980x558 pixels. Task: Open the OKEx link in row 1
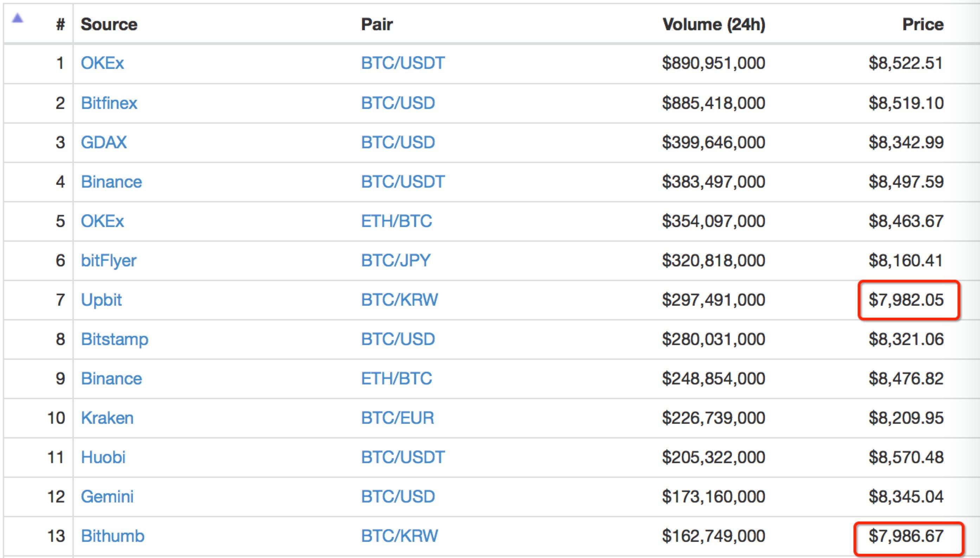(x=102, y=63)
